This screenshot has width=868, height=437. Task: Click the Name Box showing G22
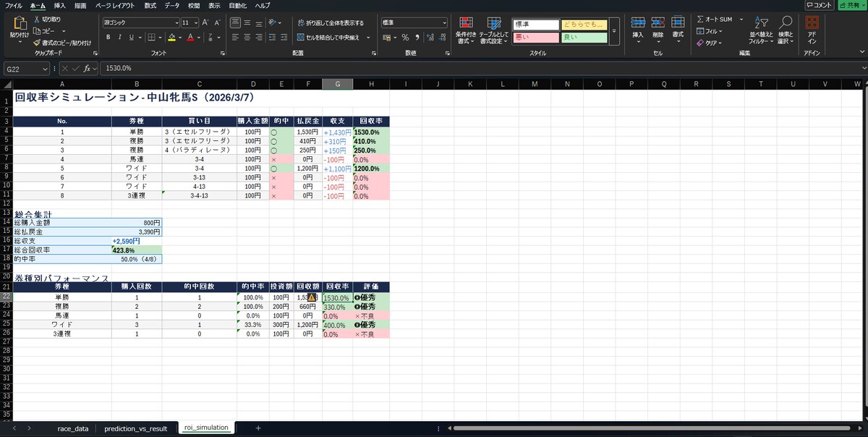22,68
